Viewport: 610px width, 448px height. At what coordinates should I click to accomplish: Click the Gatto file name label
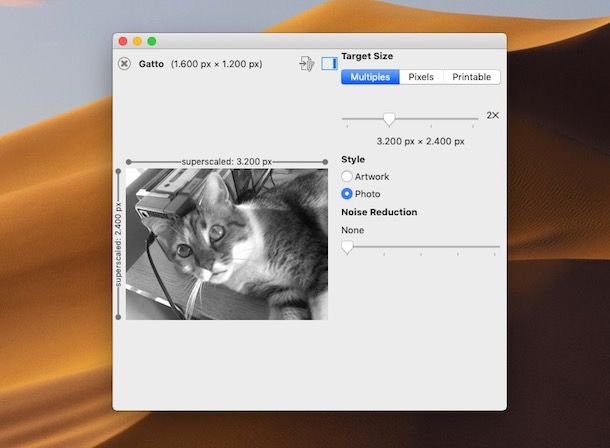tap(151, 64)
